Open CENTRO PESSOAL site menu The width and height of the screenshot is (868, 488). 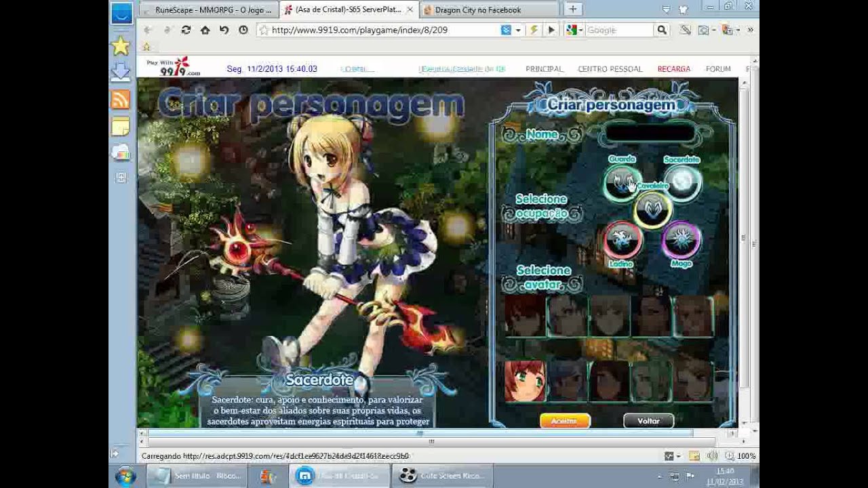point(610,69)
